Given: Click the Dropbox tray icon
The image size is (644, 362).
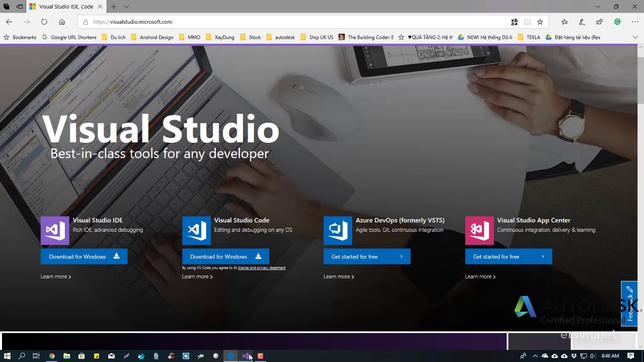Looking at the screenshot, I should click(574, 356).
